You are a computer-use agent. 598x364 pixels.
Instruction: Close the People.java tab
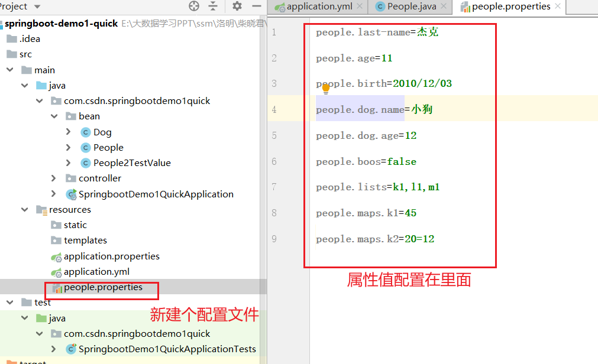point(444,6)
